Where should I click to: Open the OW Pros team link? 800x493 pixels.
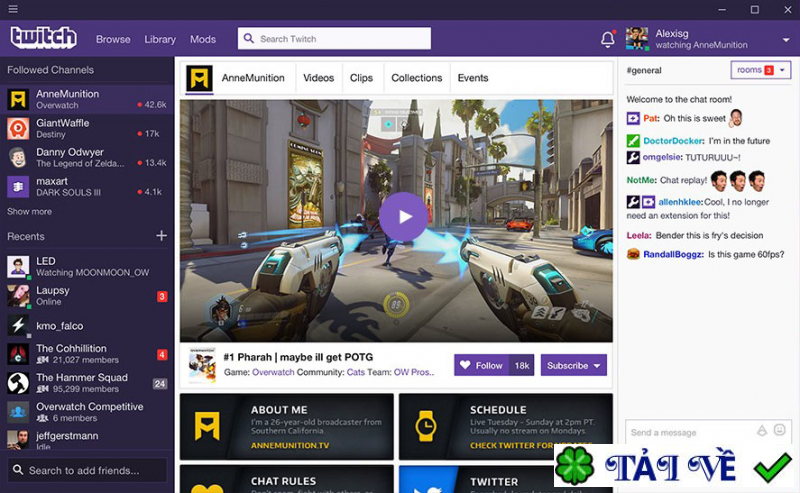coord(413,372)
